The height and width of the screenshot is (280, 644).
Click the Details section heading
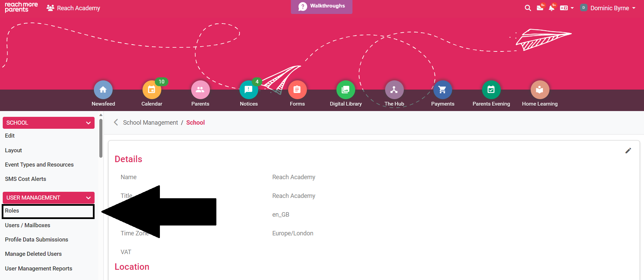click(x=128, y=159)
